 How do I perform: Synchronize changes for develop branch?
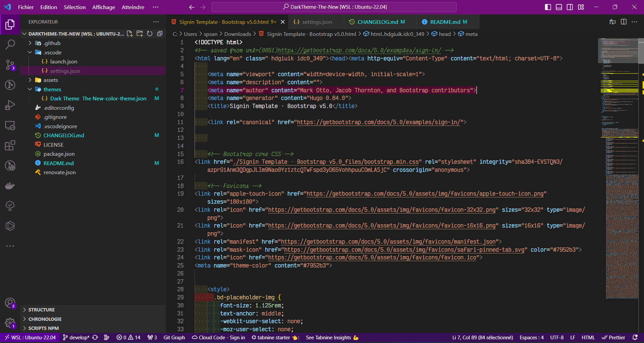point(95,338)
